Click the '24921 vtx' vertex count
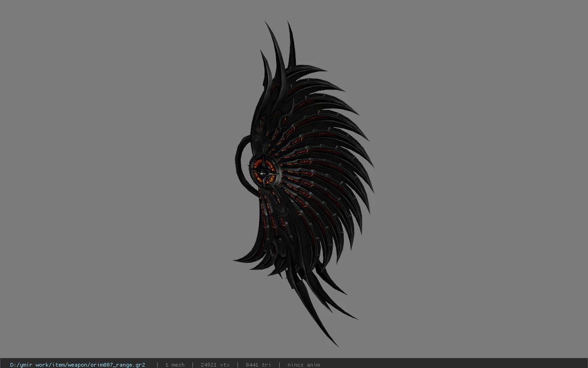 (x=215, y=365)
